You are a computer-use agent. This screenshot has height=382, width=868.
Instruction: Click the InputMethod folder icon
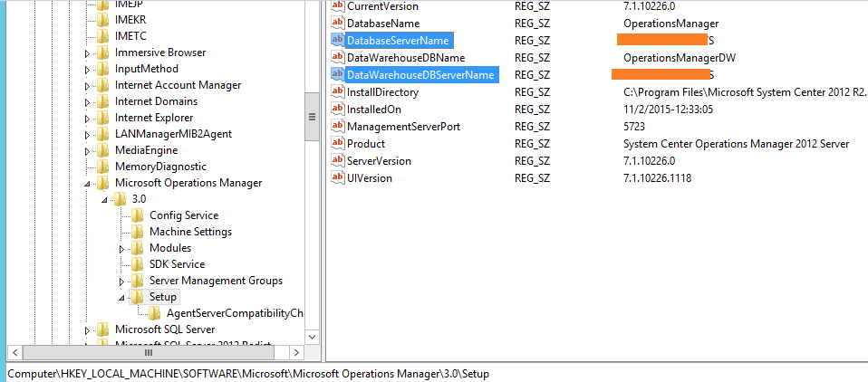pyautogui.click(x=103, y=69)
